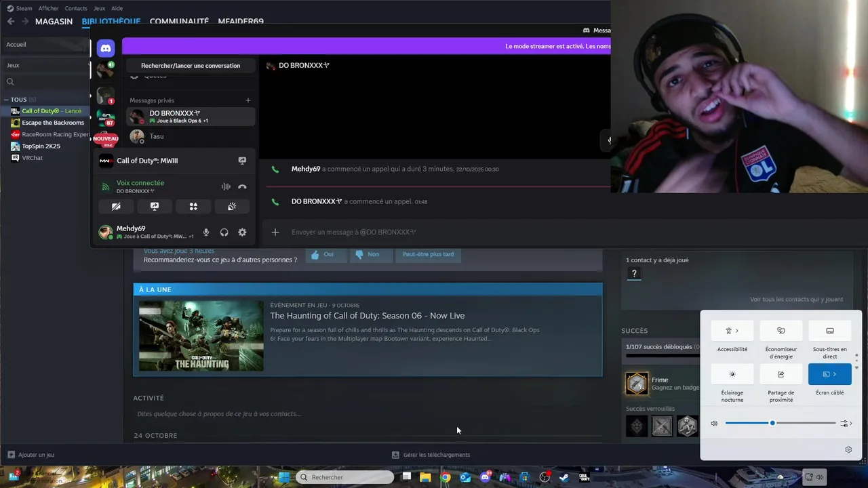Open Discord server with 1 notification badge
The image size is (868, 488).
tap(105, 95)
